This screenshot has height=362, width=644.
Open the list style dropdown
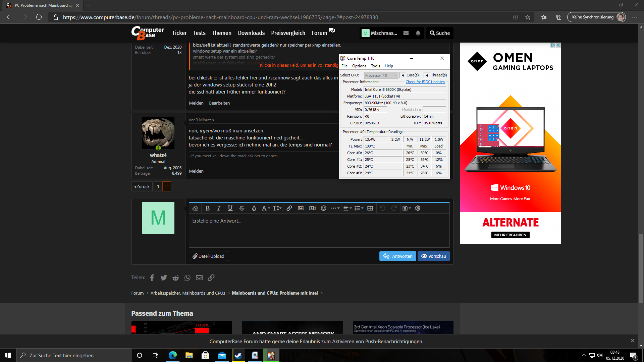point(359,208)
